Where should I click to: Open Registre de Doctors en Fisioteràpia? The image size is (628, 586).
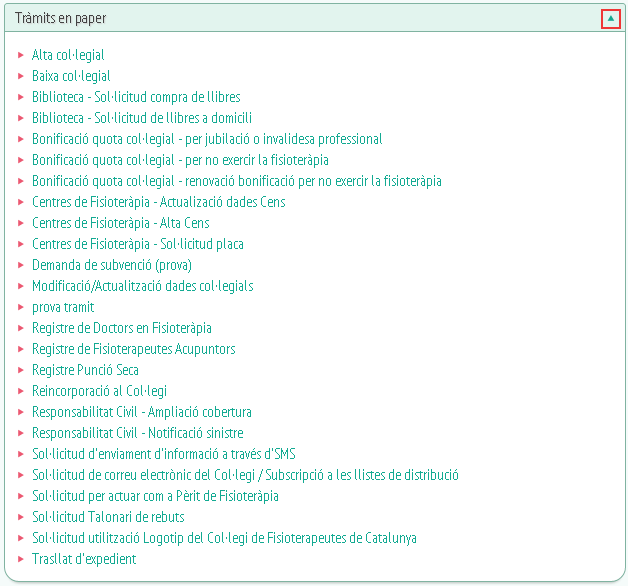(122, 328)
